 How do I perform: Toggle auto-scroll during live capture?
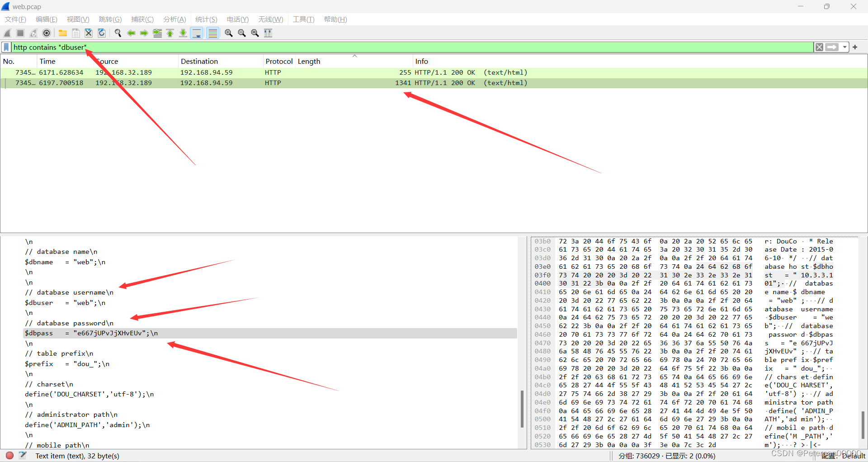[x=197, y=33]
